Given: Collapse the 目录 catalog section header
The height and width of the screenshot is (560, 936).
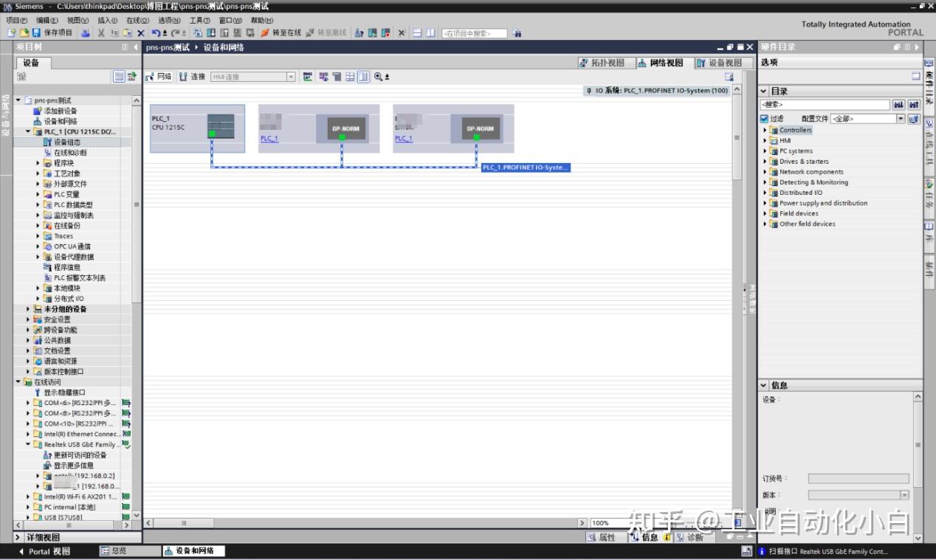Looking at the screenshot, I should tap(764, 91).
